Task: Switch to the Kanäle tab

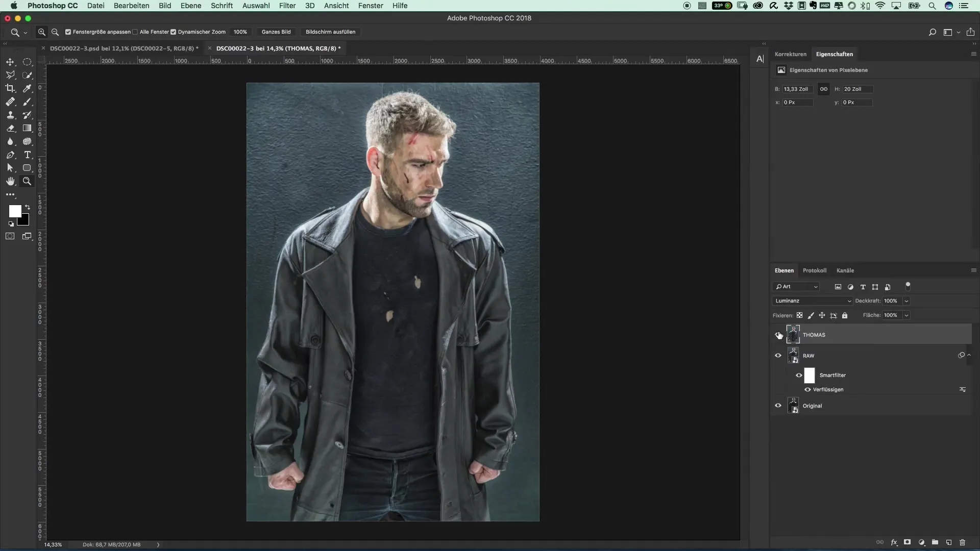Action: click(845, 270)
